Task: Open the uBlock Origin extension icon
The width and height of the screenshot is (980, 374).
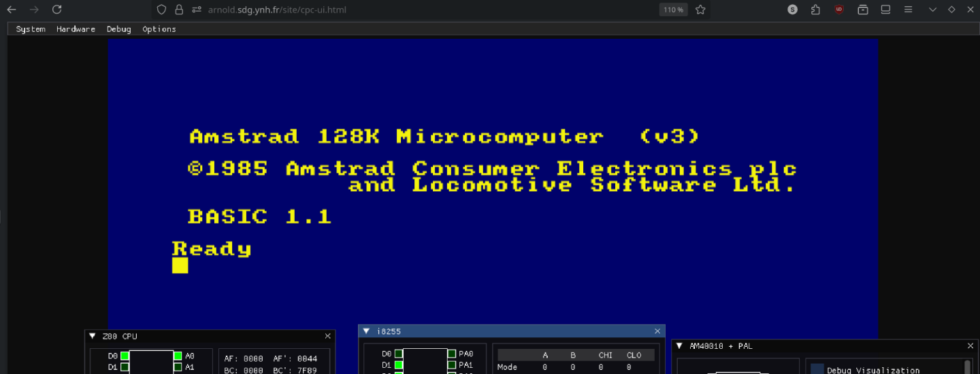Action: (839, 10)
